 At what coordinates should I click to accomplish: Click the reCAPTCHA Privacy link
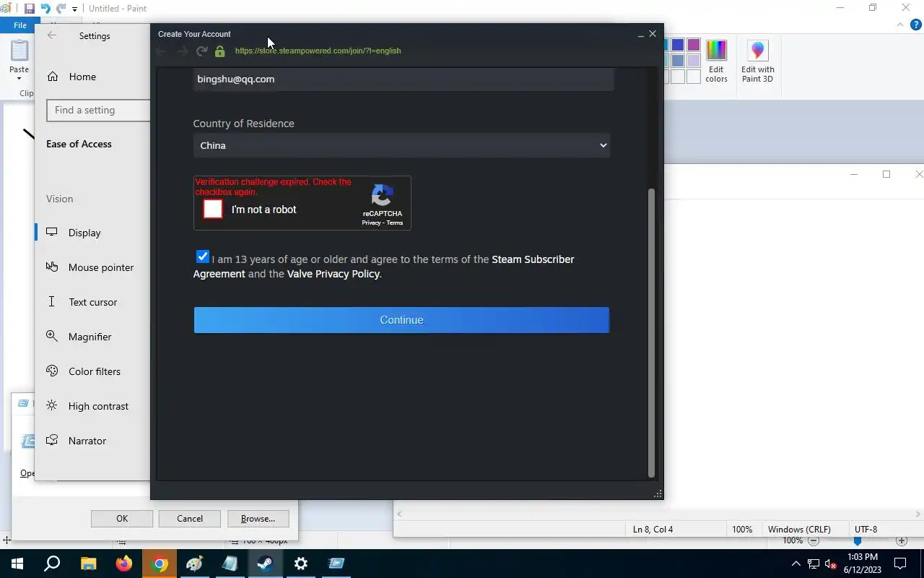click(x=371, y=223)
